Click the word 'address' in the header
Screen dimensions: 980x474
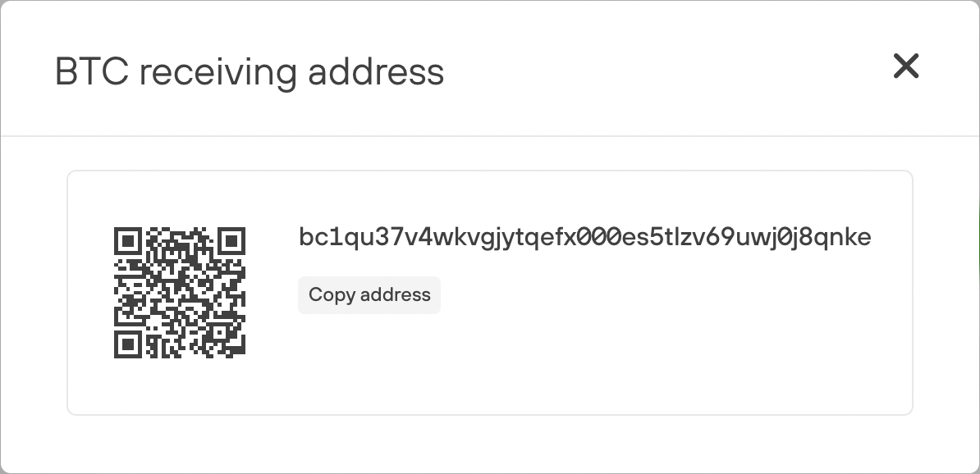[x=376, y=72]
